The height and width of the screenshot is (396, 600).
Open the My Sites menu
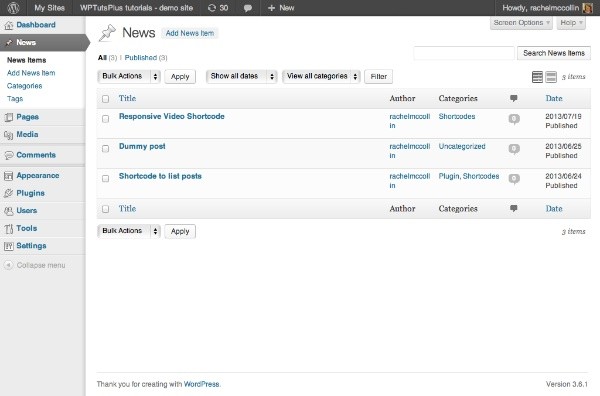[49, 8]
